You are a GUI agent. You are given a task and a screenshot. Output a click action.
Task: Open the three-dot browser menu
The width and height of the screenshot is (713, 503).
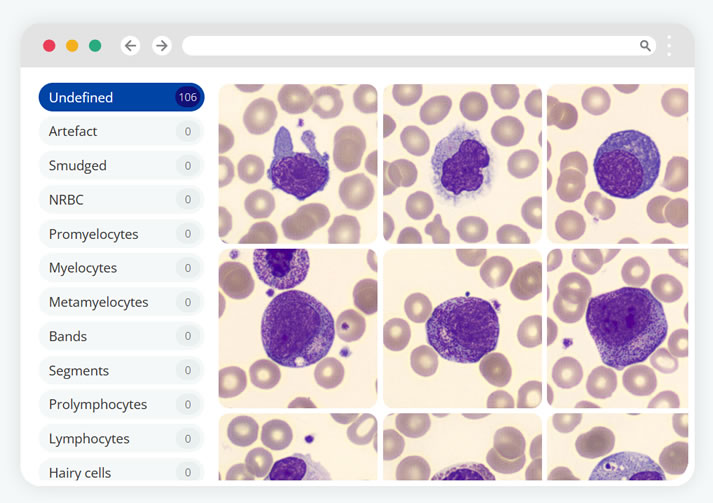coord(669,46)
